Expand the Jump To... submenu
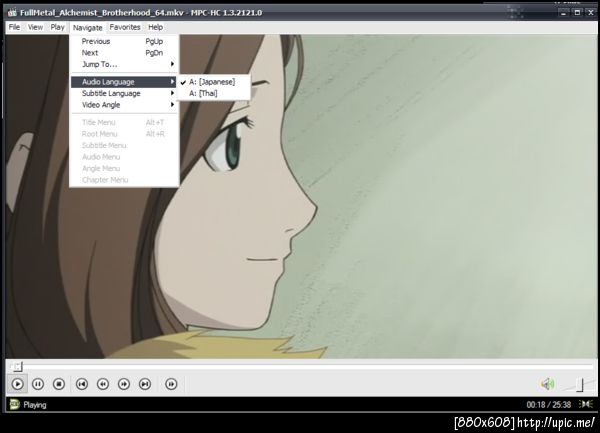The height and width of the screenshot is (433, 600). pos(124,64)
